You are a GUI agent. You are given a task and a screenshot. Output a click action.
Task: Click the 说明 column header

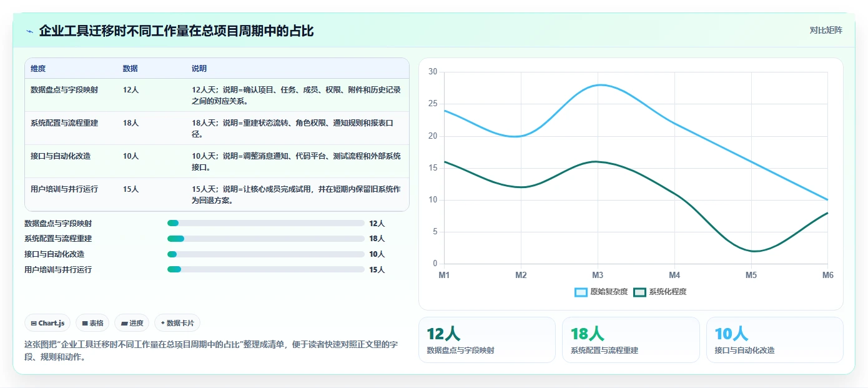[x=199, y=69]
